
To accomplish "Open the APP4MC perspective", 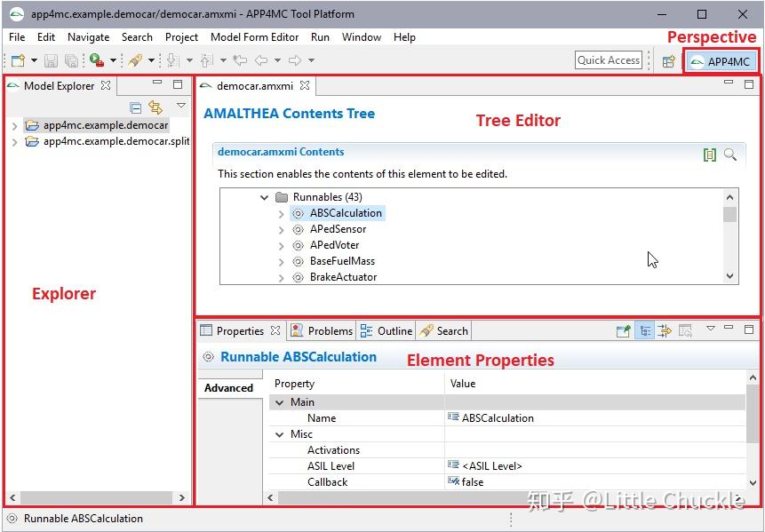I will click(721, 61).
